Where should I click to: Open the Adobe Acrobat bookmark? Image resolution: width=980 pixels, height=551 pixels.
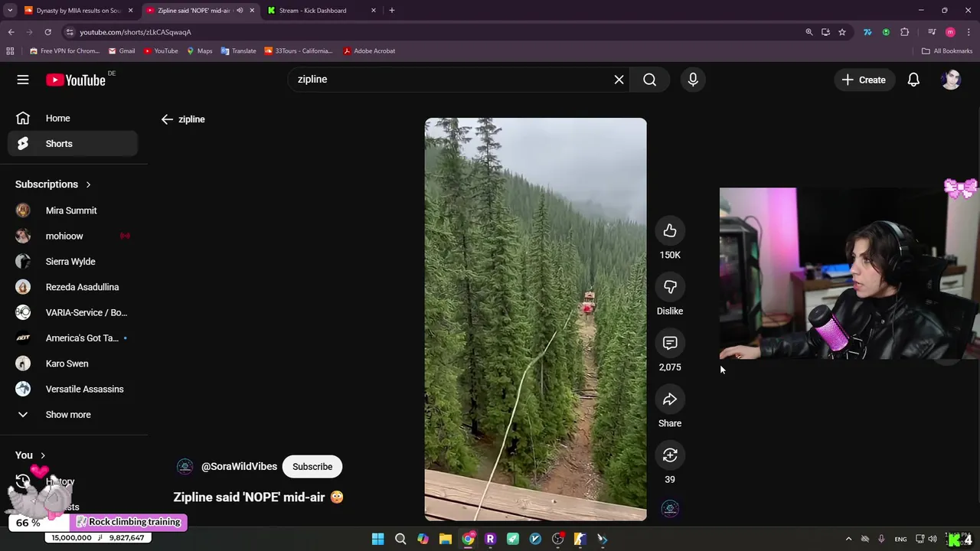click(x=369, y=51)
